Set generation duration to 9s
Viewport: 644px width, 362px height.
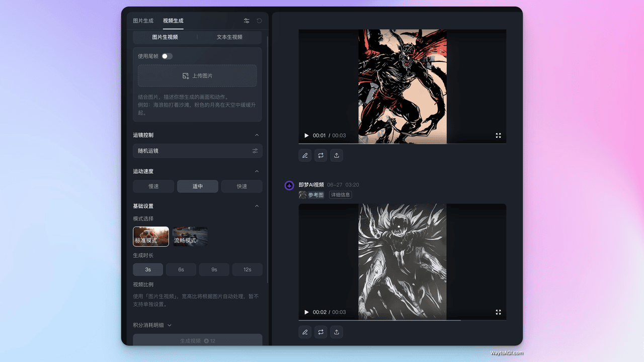214,269
